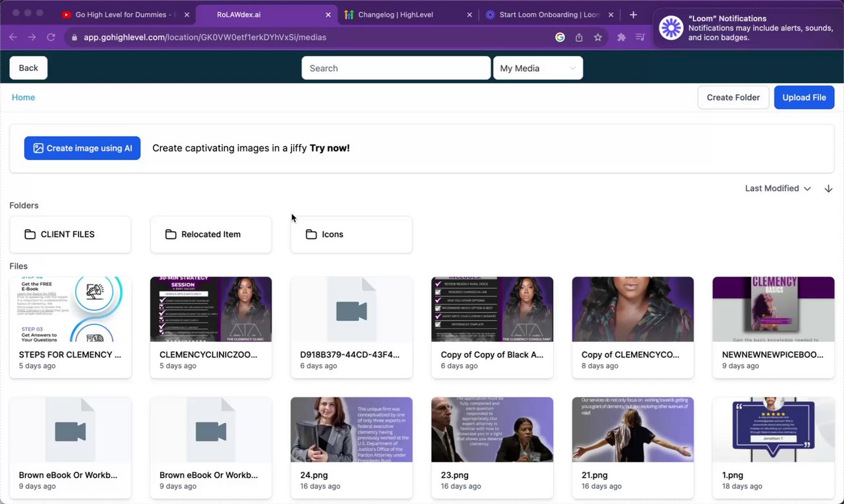Click the 21.png file name

click(x=595, y=475)
